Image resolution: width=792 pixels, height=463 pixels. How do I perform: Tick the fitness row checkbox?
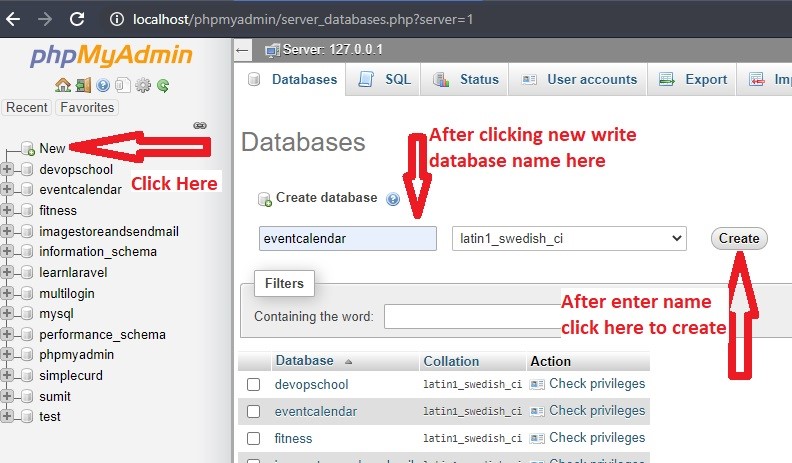tap(254, 439)
